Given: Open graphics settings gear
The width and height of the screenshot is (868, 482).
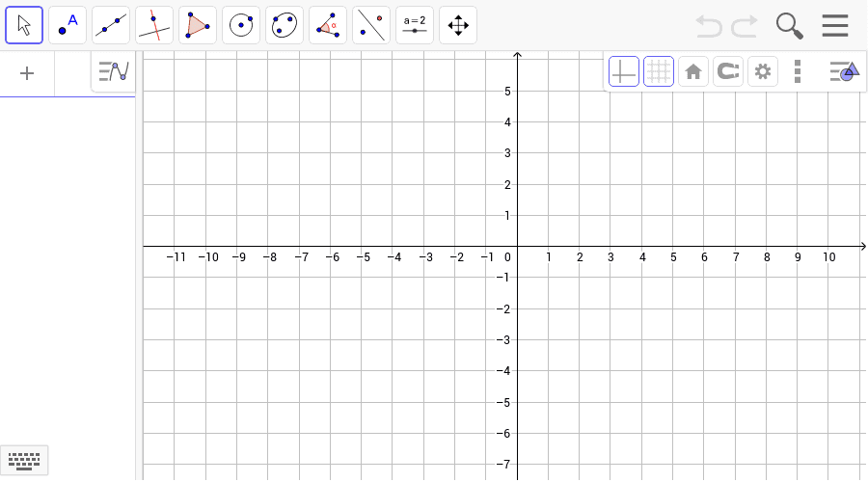Looking at the screenshot, I should point(763,71).
